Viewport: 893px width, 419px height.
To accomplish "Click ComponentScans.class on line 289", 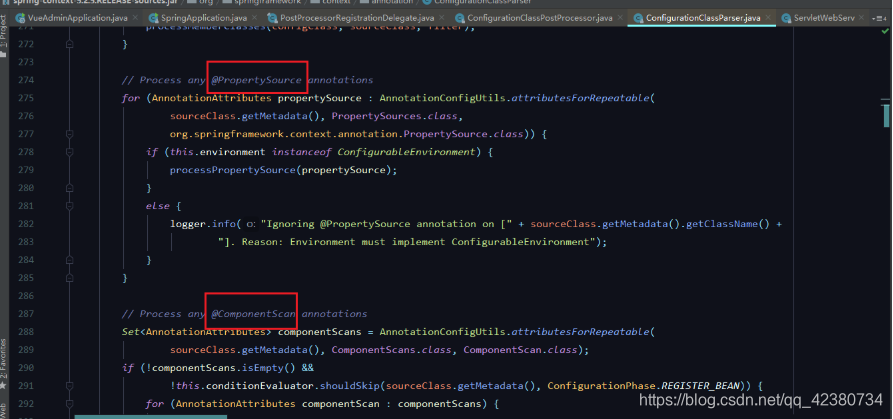I will [x=391, y=350].
